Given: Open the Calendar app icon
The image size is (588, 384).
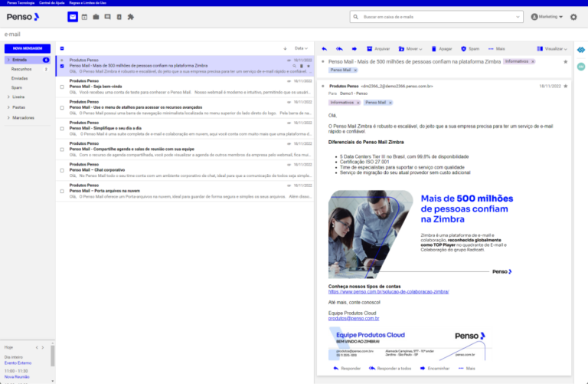Looking at the screenshot, I should coord(84,17).
